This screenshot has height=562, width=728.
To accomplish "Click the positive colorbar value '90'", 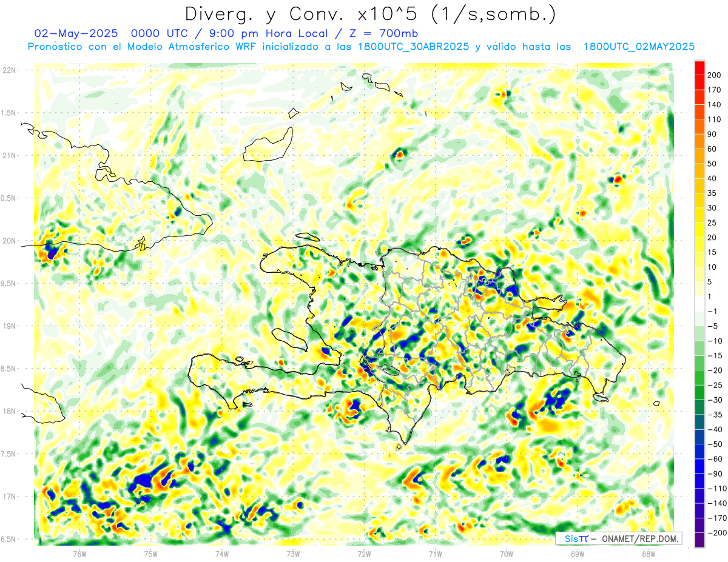I will pos(712,134).
